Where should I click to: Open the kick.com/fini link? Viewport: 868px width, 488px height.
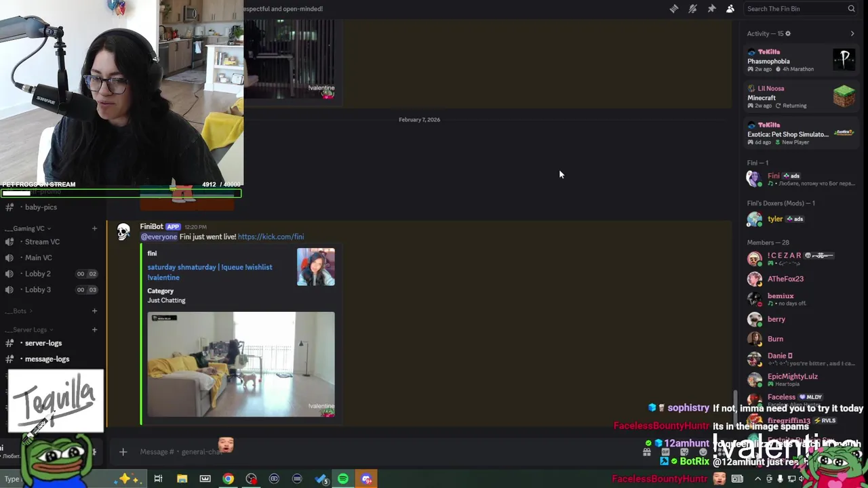point(271,237)
